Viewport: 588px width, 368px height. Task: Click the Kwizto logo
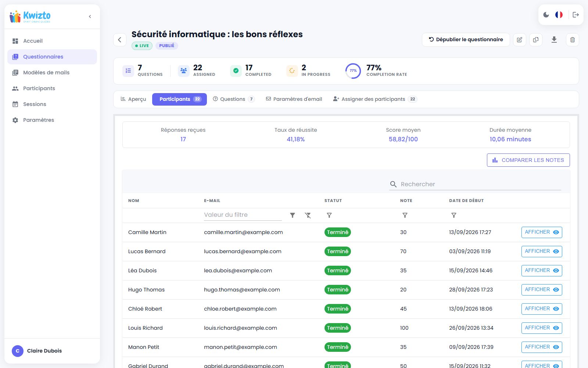pyautogui.click(x=30, y=17)
